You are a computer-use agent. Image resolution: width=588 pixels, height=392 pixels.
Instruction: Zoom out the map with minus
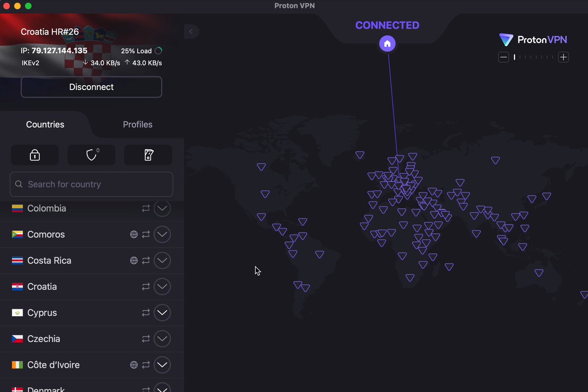pos(504,57)
